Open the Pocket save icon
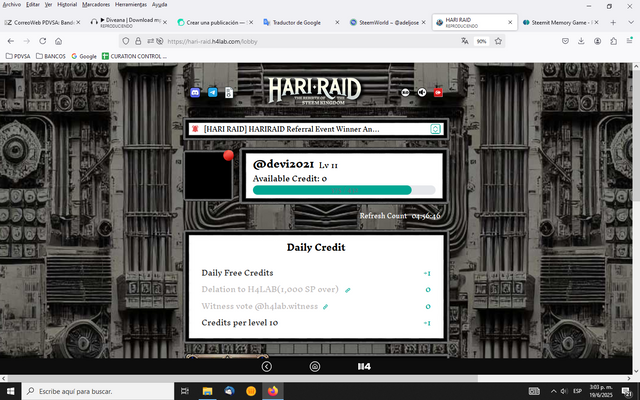640x400 pixels. pyautogui.click(x=565, y=41)
